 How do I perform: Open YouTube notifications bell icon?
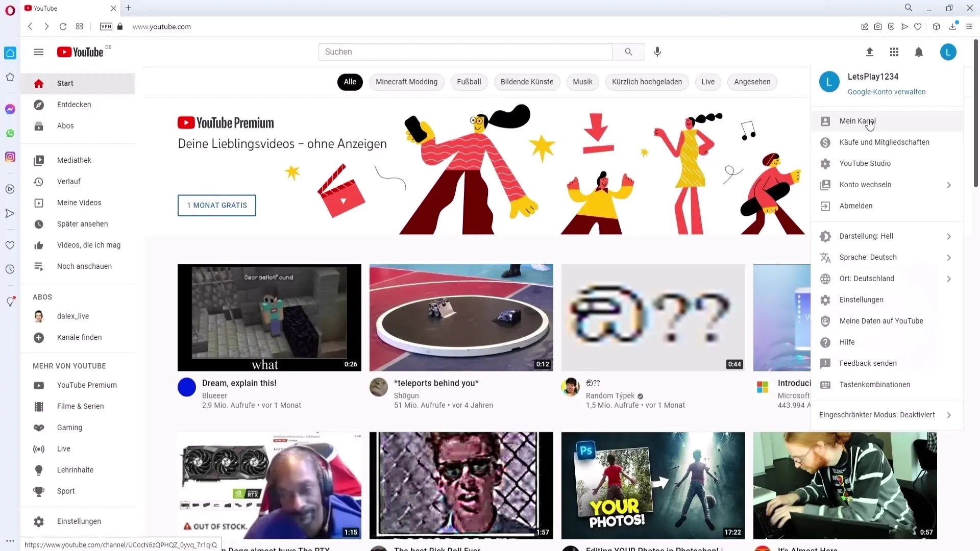click(x=919, y=52)
